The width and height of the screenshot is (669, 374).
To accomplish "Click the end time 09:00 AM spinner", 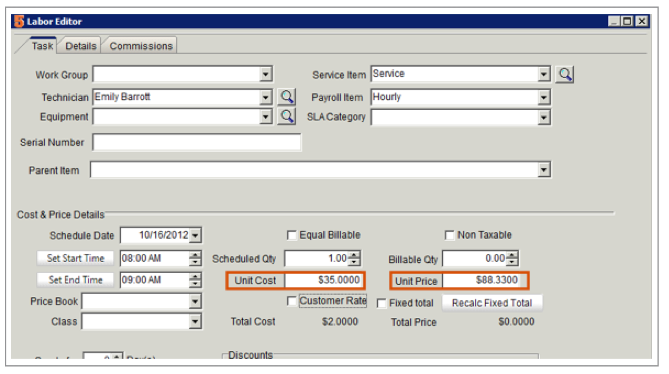I will [x=195, y=280].
